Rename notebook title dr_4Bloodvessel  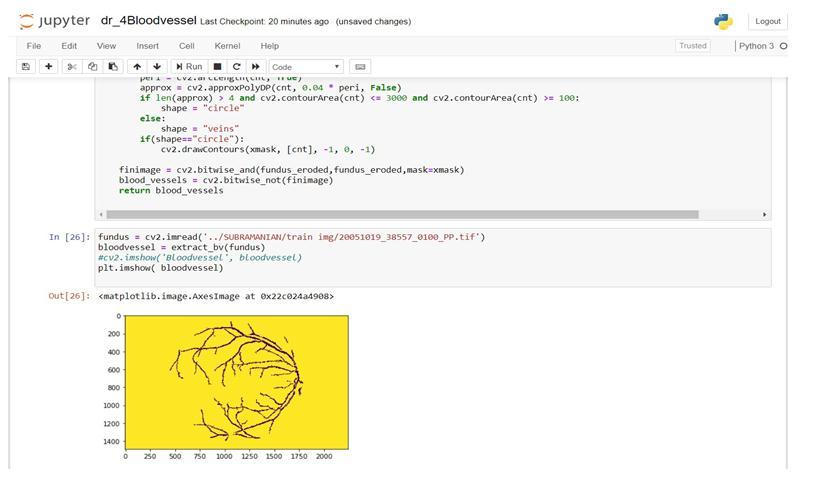point(149,20)
